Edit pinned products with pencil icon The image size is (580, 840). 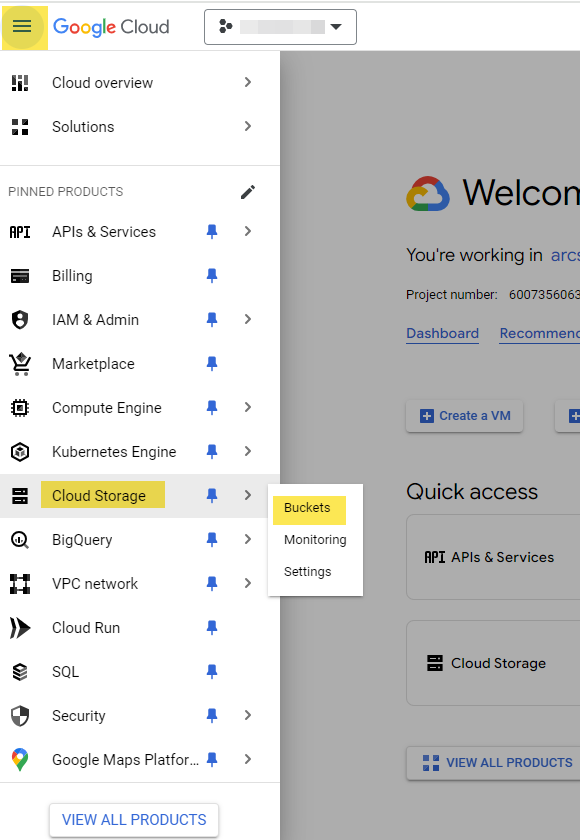[x=247, y=192]
